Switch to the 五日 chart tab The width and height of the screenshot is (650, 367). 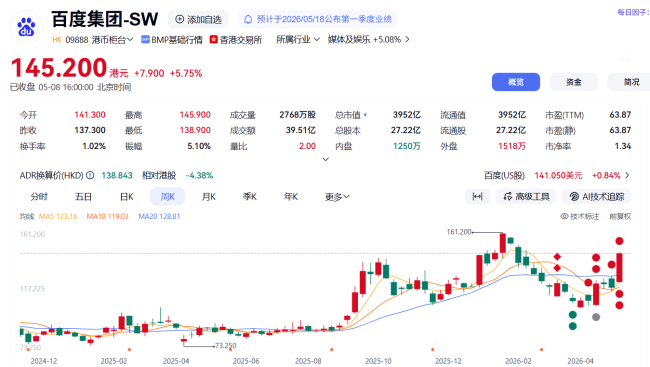tap(83, 197)
